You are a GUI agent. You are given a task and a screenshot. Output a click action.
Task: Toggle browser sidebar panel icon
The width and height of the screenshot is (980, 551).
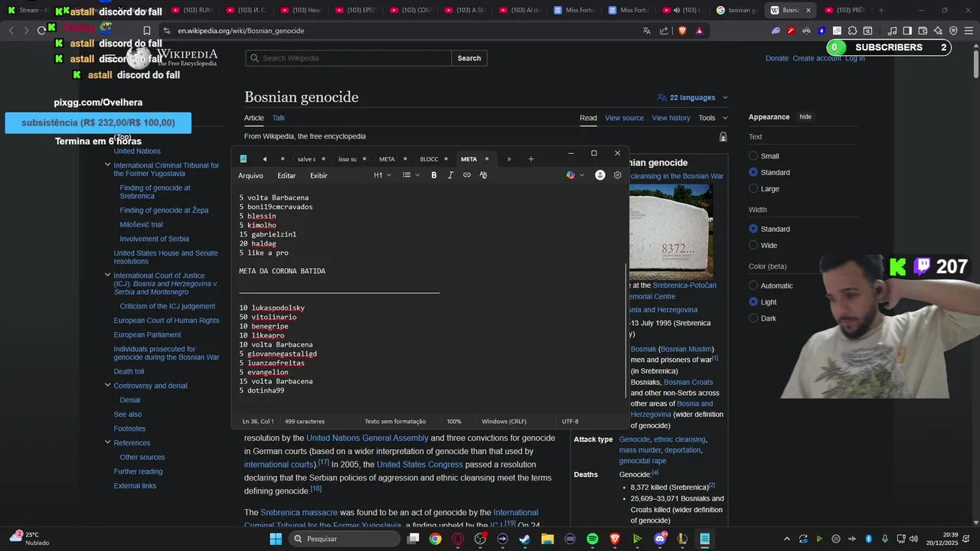click(x=907, y=31)
